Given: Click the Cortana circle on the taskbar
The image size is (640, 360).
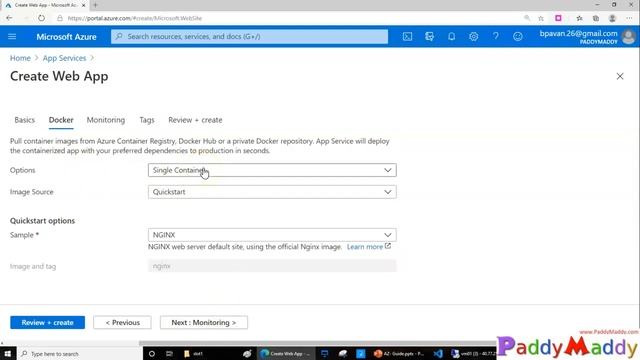Looking at the screenshot, I should [x=152, y=353].
